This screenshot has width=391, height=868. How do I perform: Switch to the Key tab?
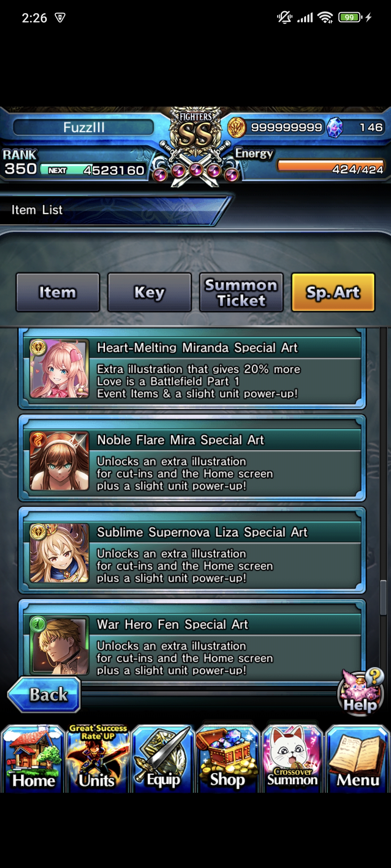point(149,292)
